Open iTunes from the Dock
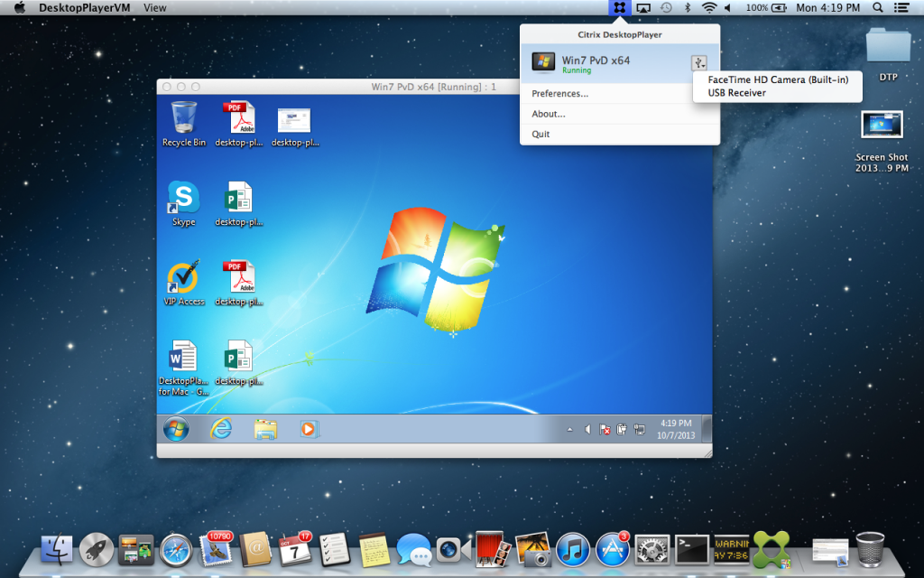 click(x=572, y=550)
